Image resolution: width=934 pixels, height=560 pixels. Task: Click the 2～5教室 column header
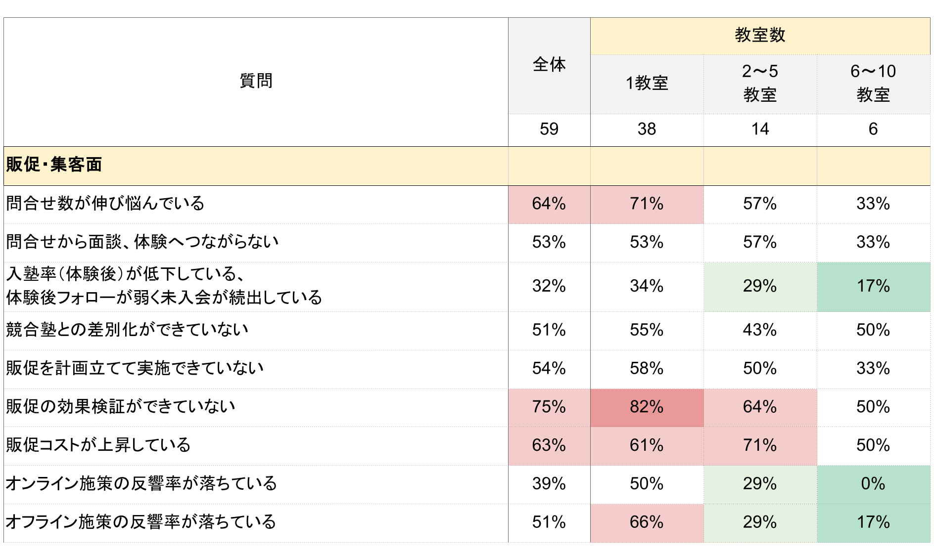pyautogui.click(x=760, y=83)
